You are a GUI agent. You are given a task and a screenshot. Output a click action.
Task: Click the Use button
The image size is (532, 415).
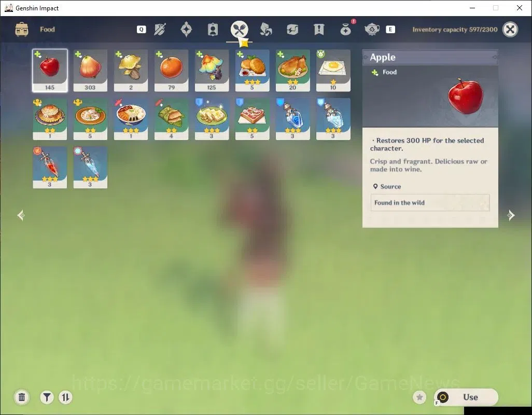[466, 397]
